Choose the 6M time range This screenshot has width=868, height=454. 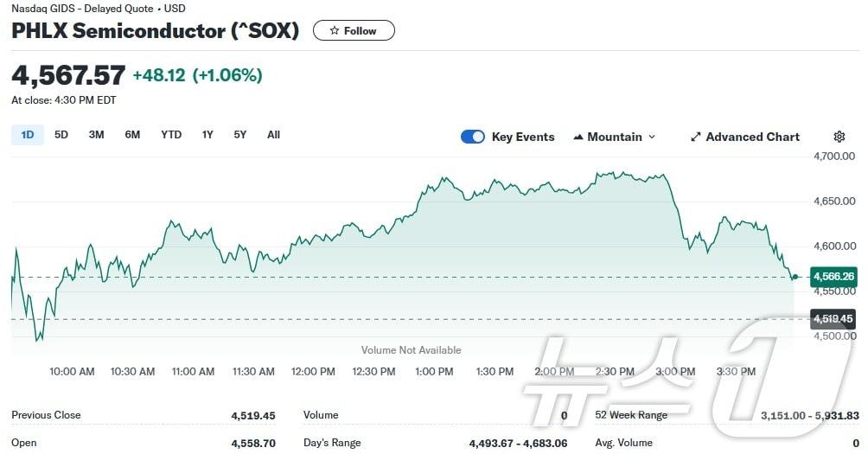point(132,135)
